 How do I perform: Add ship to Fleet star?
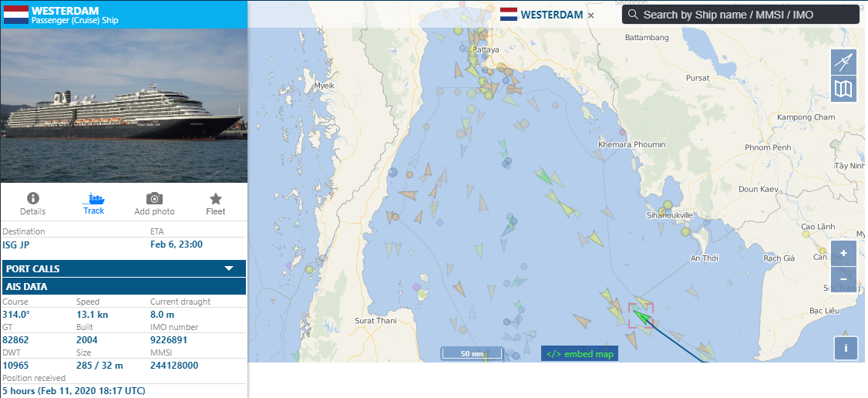[x=215, y=198]
